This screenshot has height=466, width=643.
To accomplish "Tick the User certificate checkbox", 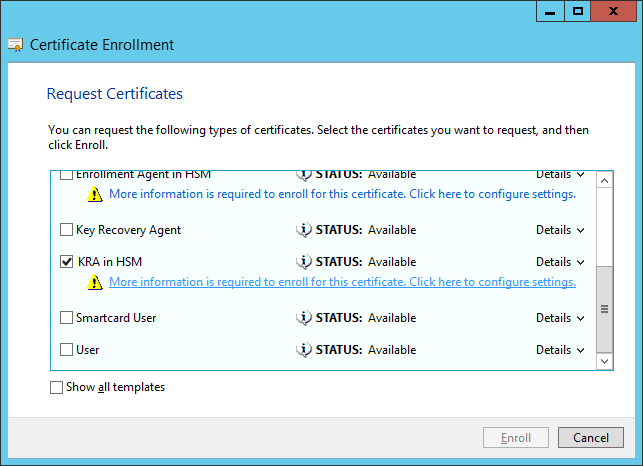I will (67, 350).
